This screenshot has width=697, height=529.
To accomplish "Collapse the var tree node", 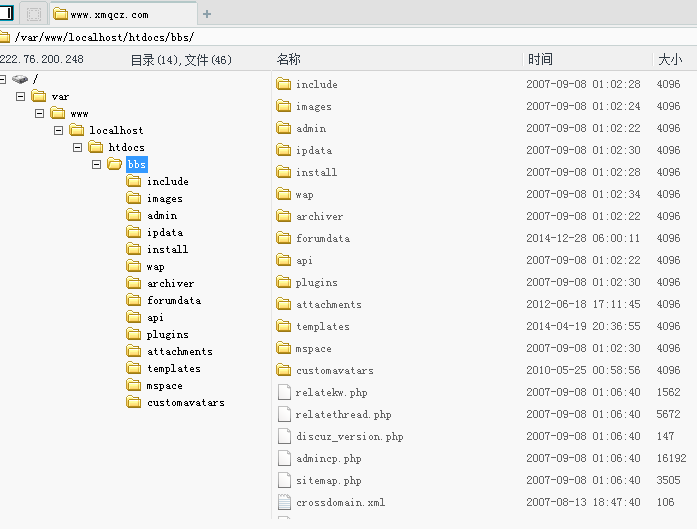I will click(20, 96).
